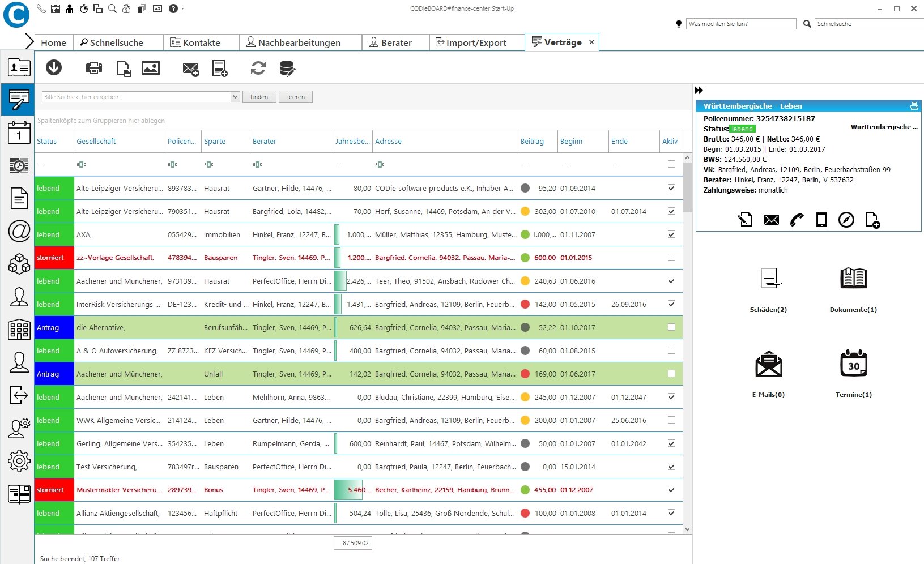Click the new email envelope toolbar icon

point(191,69)
